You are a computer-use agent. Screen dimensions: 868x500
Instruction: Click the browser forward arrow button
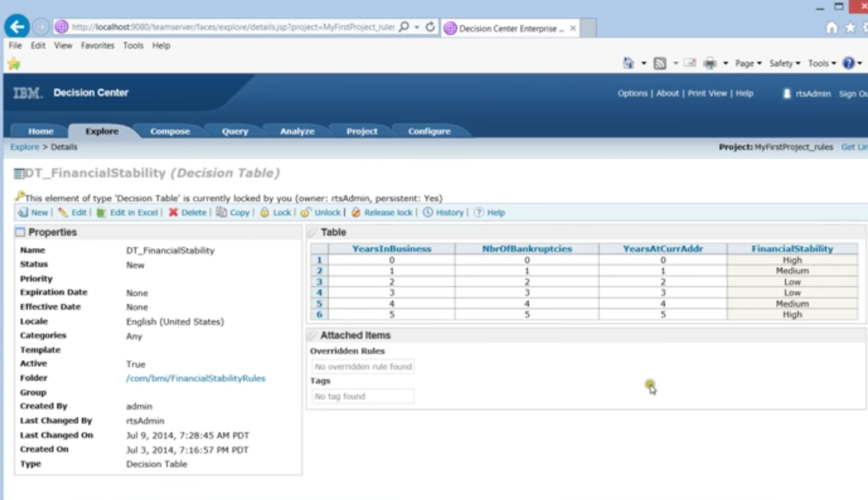point(40,27)
